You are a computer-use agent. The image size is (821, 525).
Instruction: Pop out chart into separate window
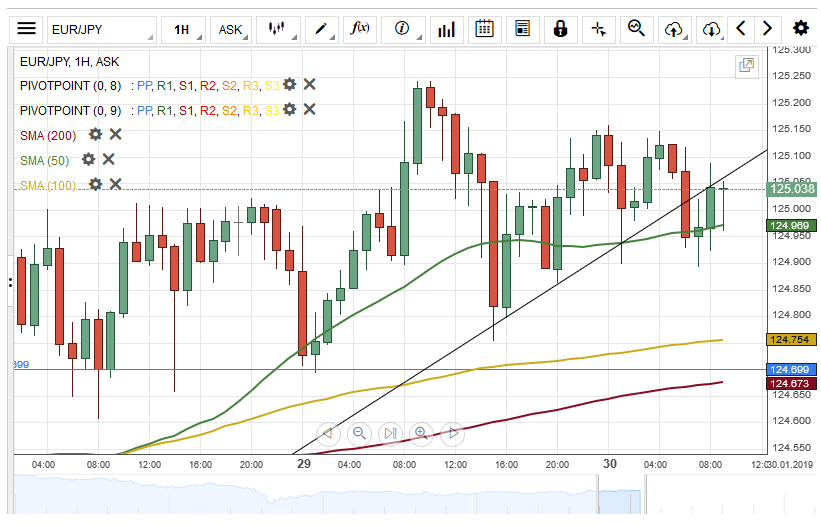pyautogui.click(x=746, y=66)
